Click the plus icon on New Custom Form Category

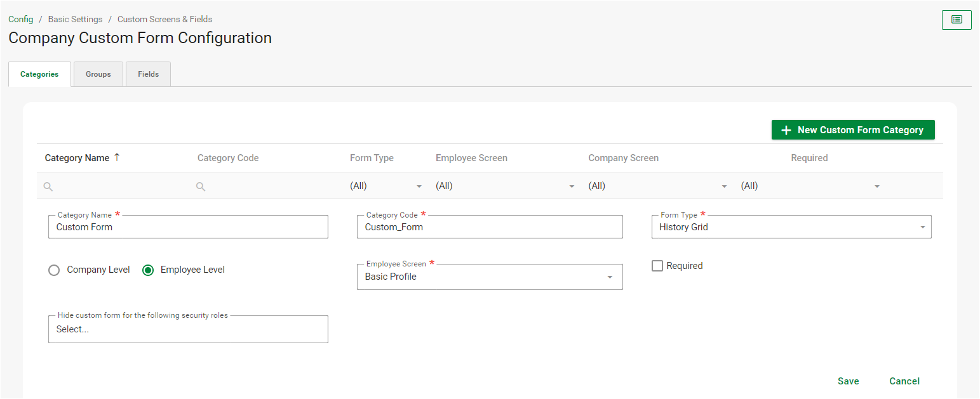click(786, 129)
